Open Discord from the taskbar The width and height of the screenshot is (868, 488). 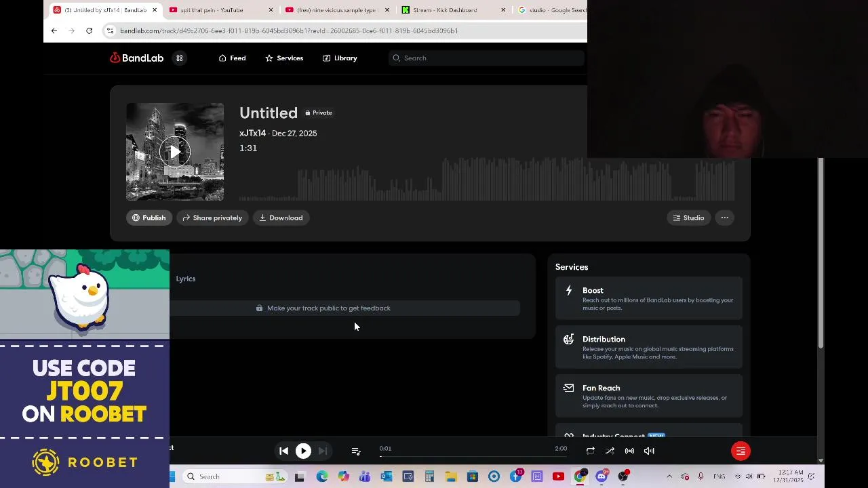tap(601, 477)
